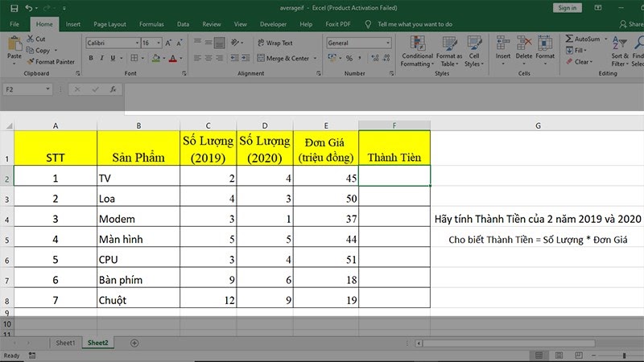The width and height of the screenshot is (644, 362).
Task: Open Merge & Center dropdown arrow
Action: coord(315,58)
